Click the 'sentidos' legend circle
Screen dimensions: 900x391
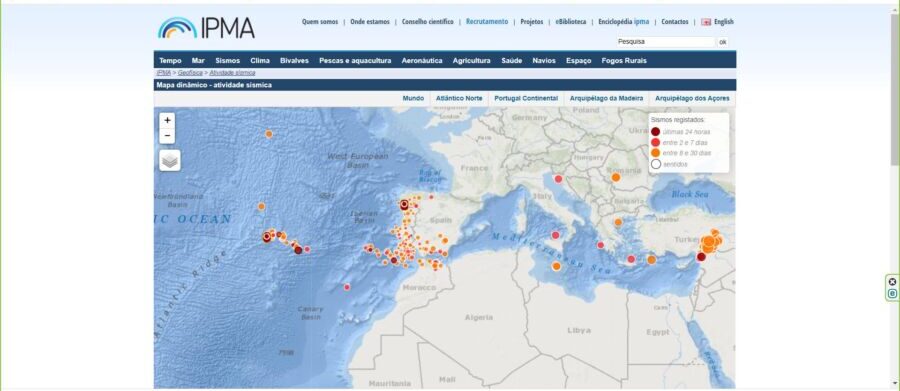pyautogui.click(x=655, y=164)
